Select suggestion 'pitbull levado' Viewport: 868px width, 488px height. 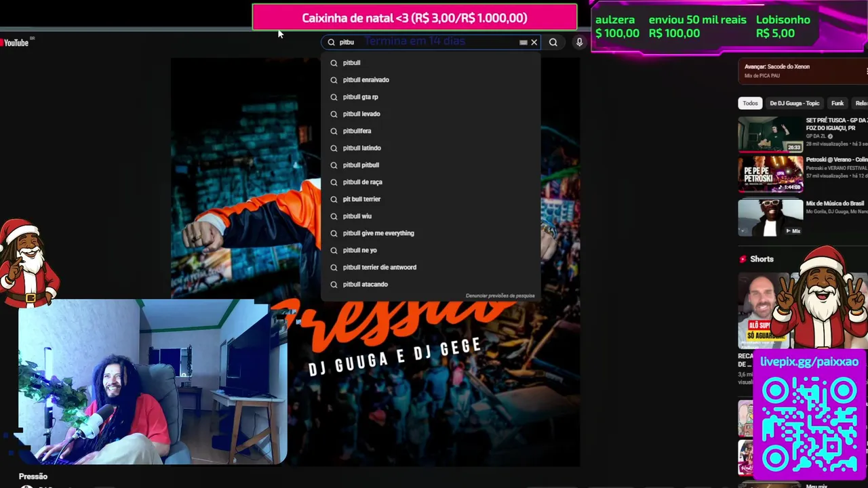[431, 114]
